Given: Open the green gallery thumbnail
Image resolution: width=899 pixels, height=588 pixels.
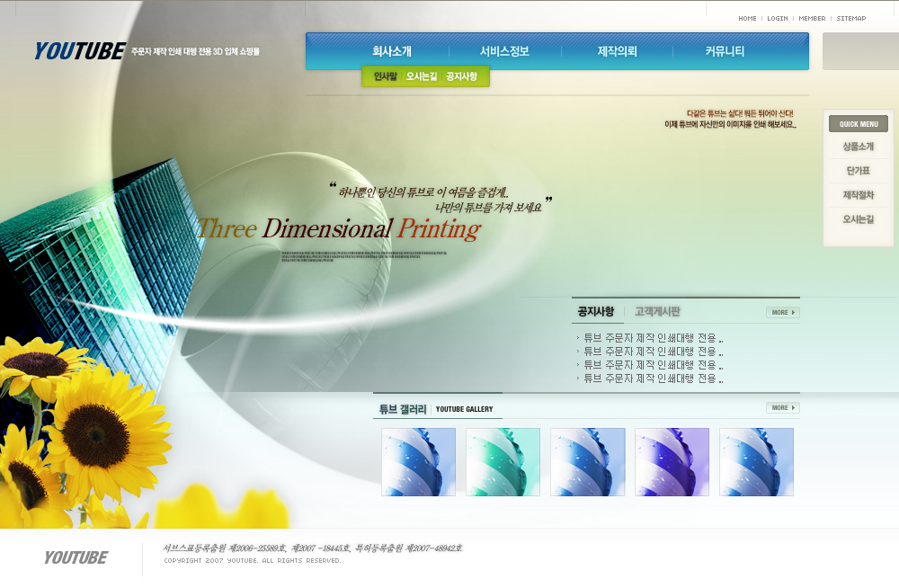Looking at the screenshot, I should pos(503,462).
